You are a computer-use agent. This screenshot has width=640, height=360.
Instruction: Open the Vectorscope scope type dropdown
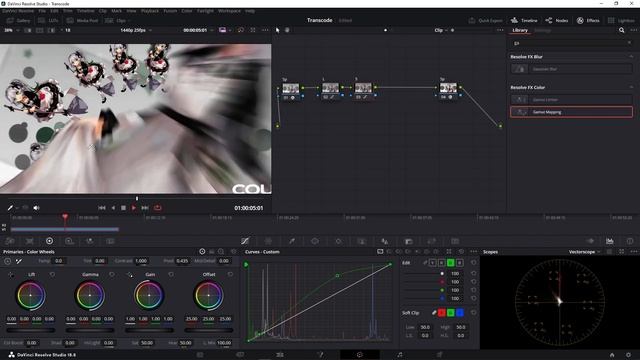tap(584, 252)
